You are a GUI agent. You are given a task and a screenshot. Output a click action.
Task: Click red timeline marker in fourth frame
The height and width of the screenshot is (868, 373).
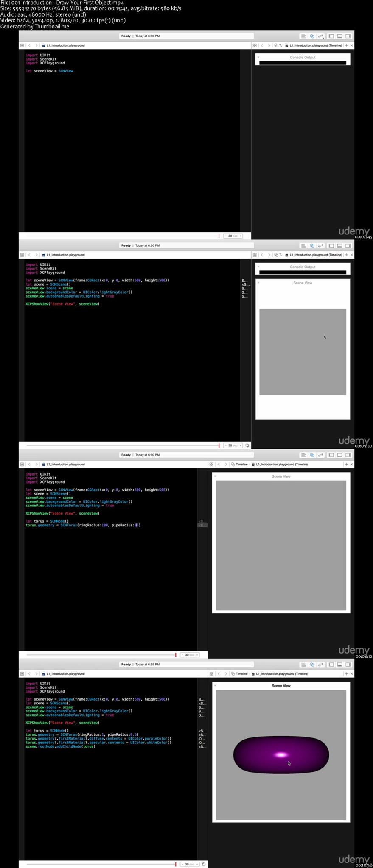176,864
